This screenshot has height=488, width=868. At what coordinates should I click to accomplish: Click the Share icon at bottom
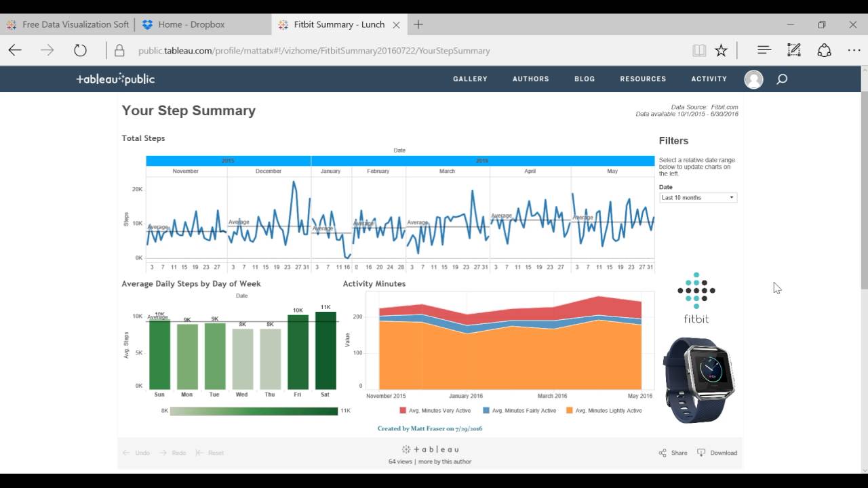663,453
